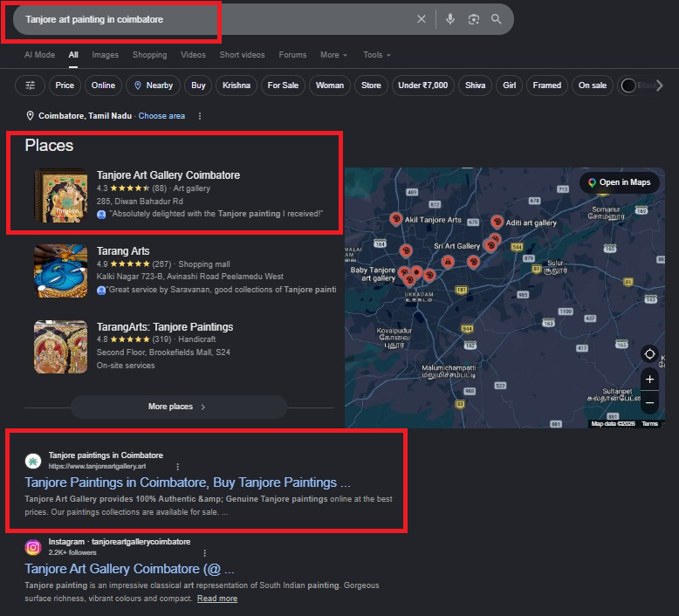
Task: Start voice search with microphone icon
Action: click(450, 19)
